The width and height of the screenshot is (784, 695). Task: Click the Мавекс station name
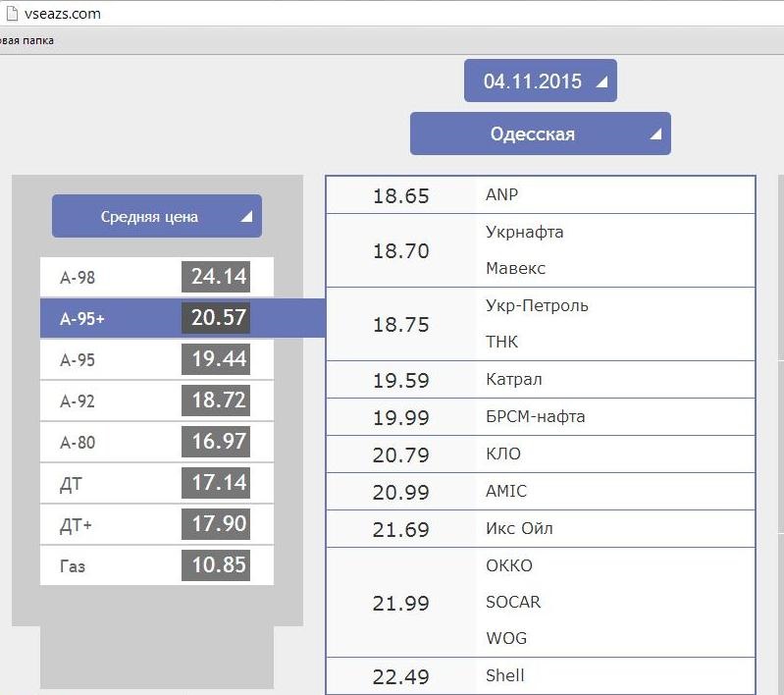pos(515,268)
